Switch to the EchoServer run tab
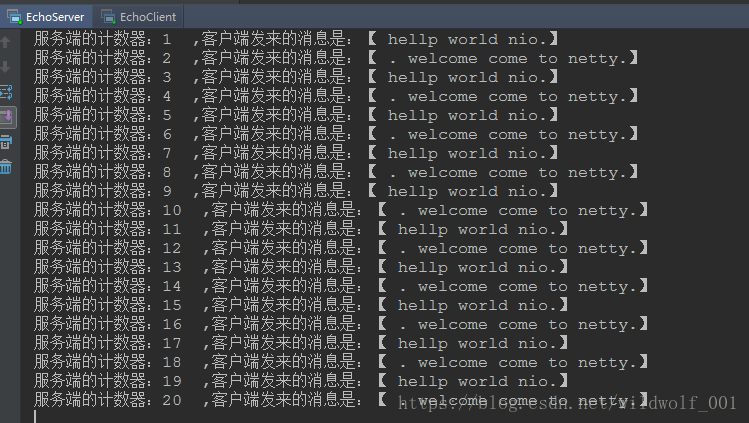This screenshot has width=749, height=423. coord(46,17)
